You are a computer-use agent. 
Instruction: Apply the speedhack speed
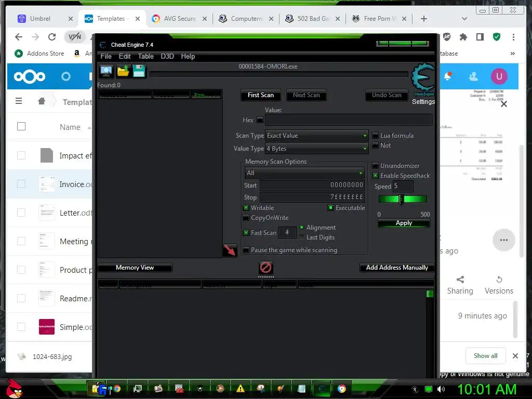tap(404, 223)
